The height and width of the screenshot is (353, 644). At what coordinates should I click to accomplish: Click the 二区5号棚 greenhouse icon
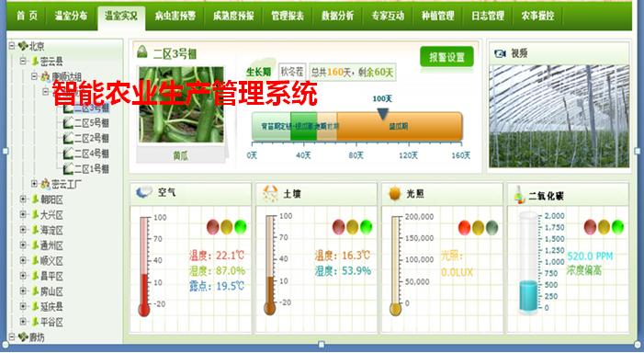pyautogui.click(x=68, y=123)
